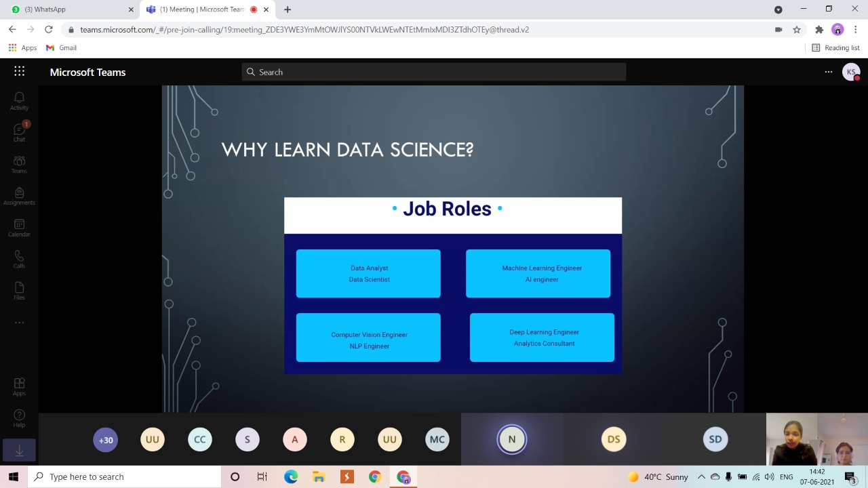Viewport: 868px width, 488px height.
Task: Open Calls in the left rail
Action: 19,259
